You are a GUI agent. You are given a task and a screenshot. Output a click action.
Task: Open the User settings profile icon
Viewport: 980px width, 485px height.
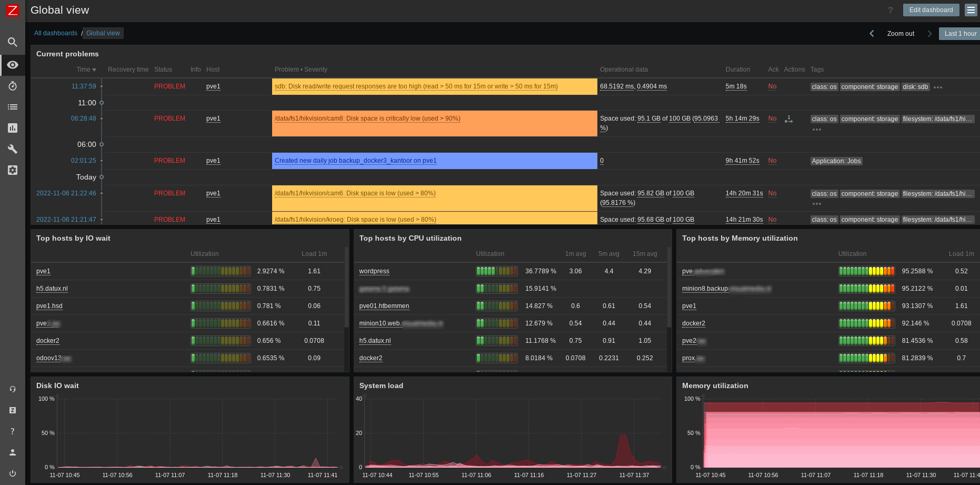tap(13, 452)
